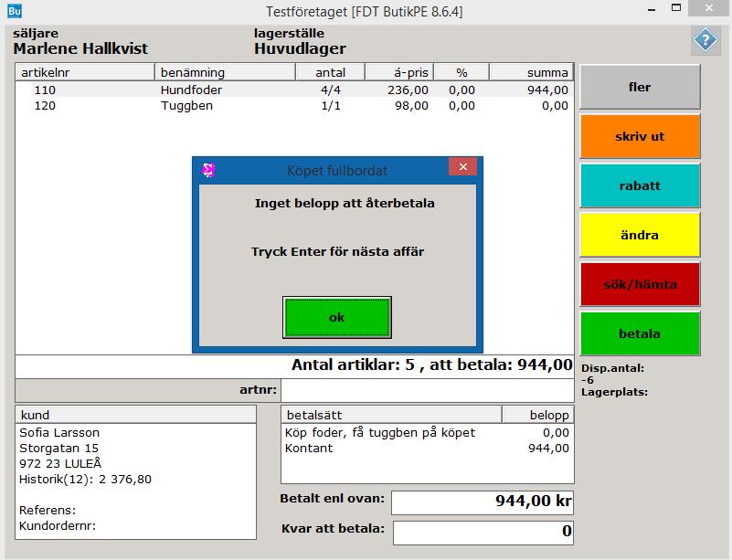Click the Inget belopp att återbetala message
Viewport: 732px width, 560px height.
[x=345, y=204]
